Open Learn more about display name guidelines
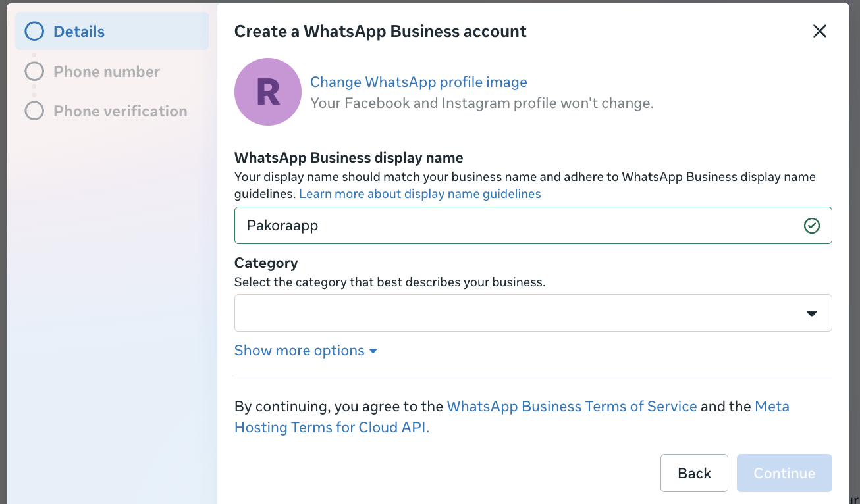Screen dimensions: 860x504 pos(420,194)
